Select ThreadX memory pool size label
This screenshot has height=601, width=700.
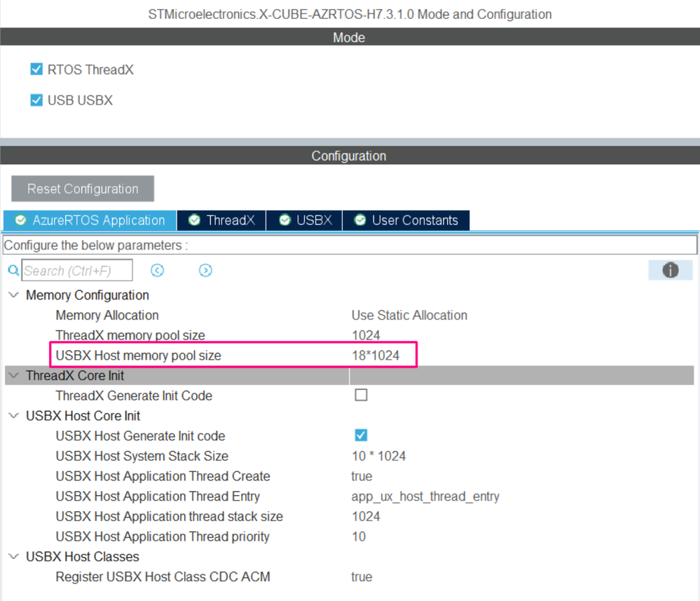pos(130,335)
